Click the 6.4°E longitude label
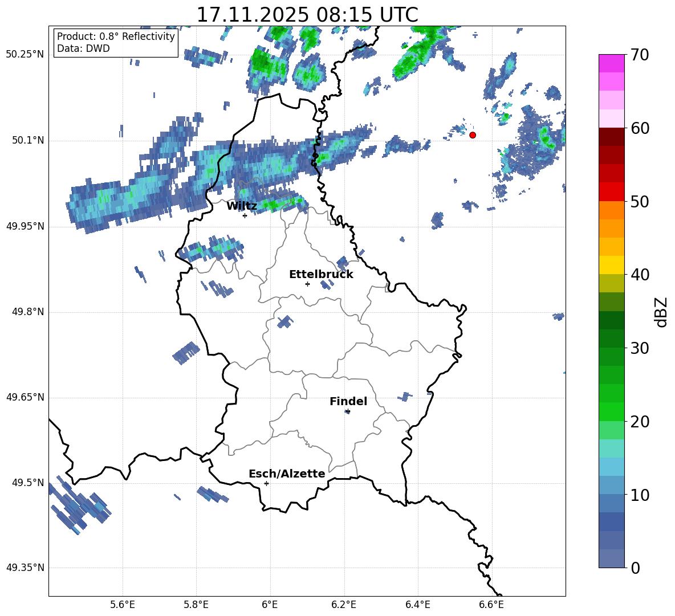The height and width of the screenshot is (616, 675). 417,605
